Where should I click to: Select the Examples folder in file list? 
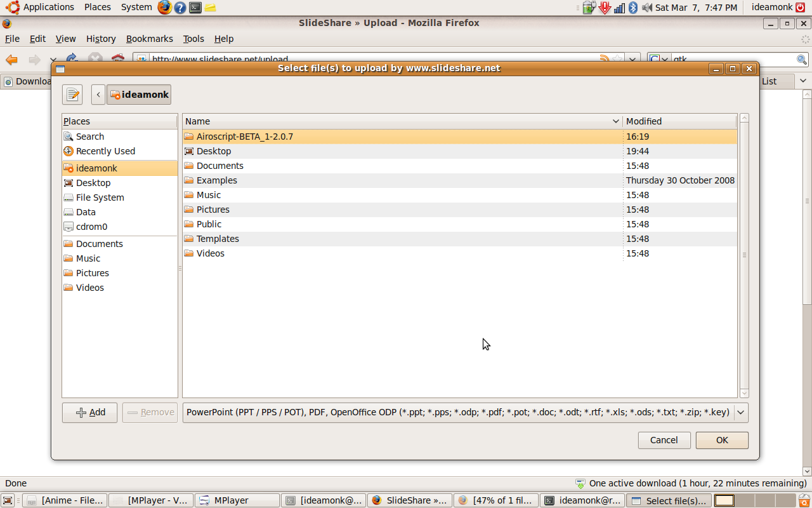(x=460, y=180)
